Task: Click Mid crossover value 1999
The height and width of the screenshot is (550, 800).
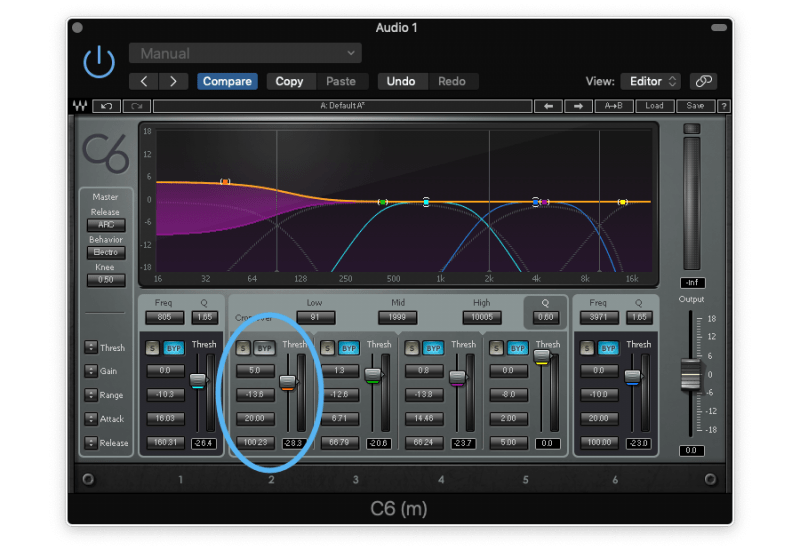Action: point(397,317)
